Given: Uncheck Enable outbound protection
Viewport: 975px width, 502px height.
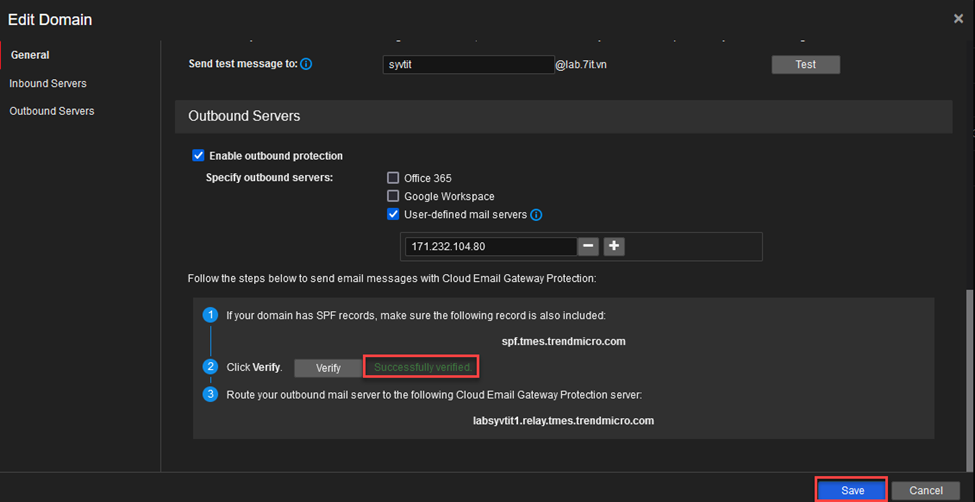Looking at the screenshot, I should (198, 156).
